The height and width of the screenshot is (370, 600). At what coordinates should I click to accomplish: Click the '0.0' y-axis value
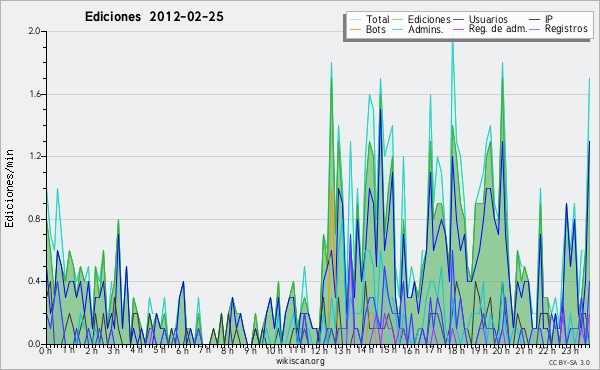(x=34, y=344)
